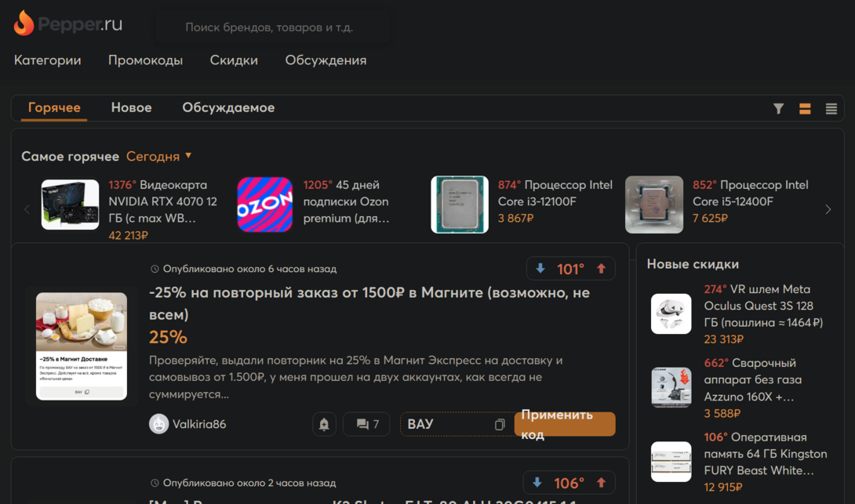The width and height of the screenshot is (855, 504).
Task: Click the orange 25% discount label
Action: (x=168, y=337)
